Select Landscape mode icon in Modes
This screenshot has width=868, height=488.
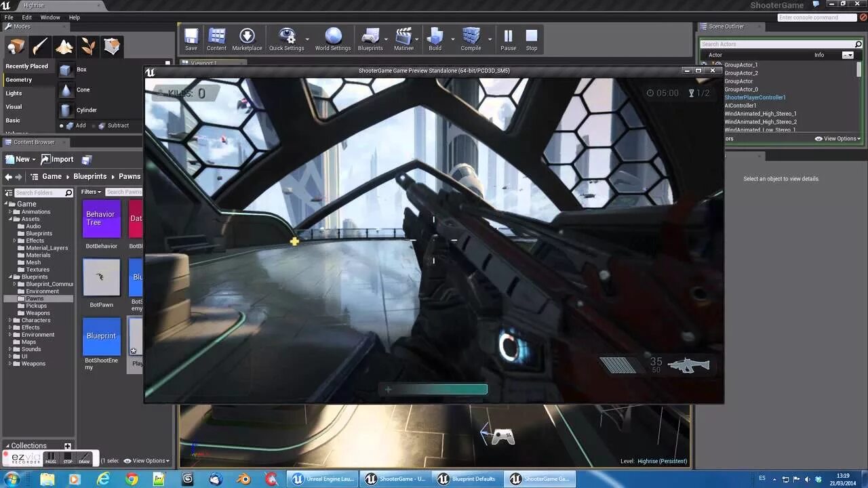tap(64, 46)
